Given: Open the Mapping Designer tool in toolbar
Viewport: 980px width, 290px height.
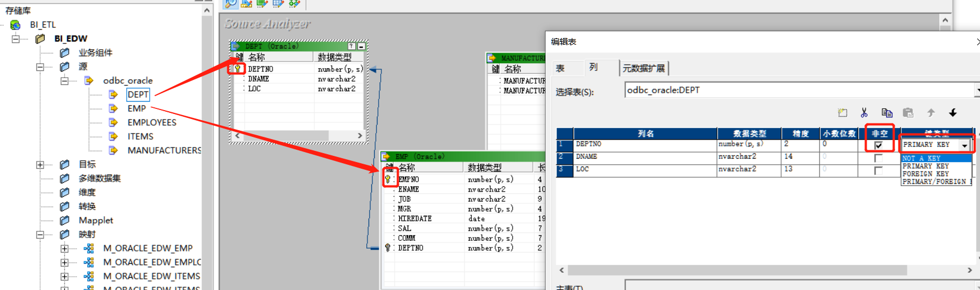Looking at the screenshot, I should click(x=294, y=3).
